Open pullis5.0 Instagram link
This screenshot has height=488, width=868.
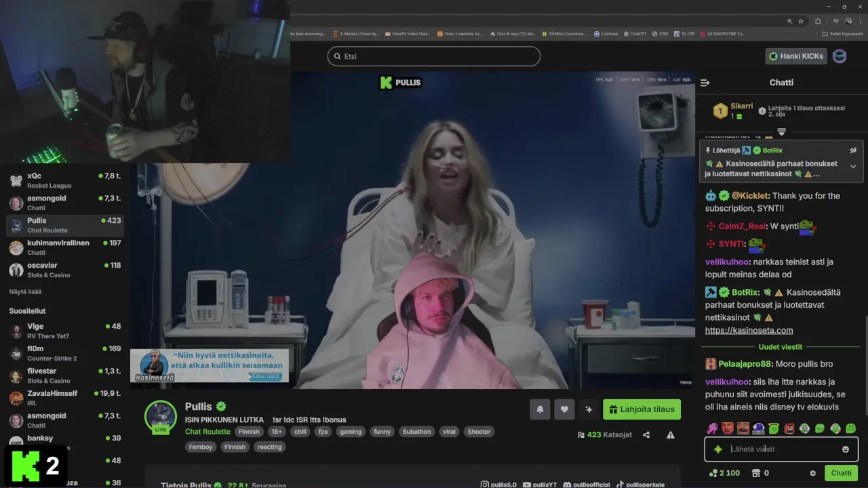(x=499, y=485)
